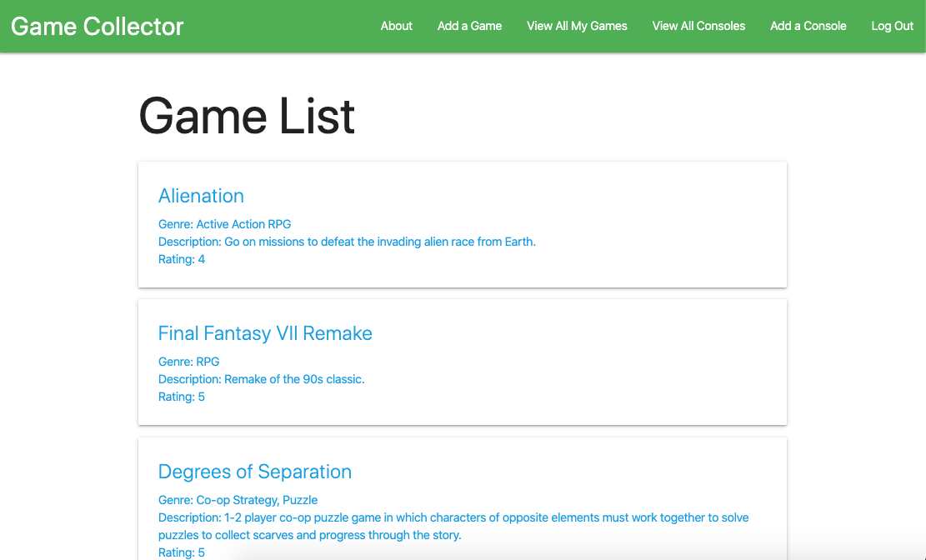Click 'Rating: 5' under Final Fantasy
This screenshot has width=926, height=560.
point(182,397)
